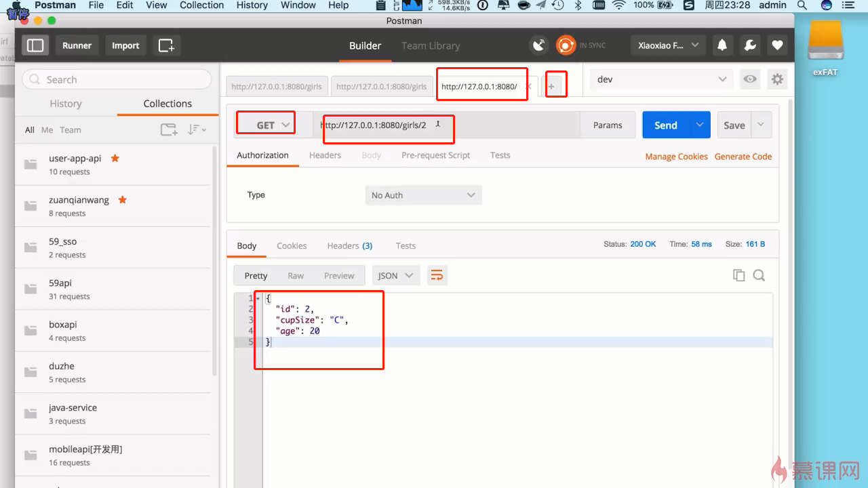Click the Send button
The width and height of the screenshot is (868, 488).
tap(666, 125)
